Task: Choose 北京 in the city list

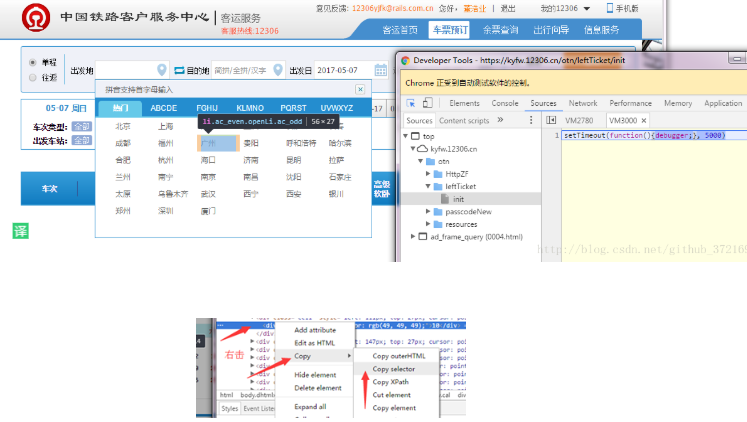Action: 122,126
